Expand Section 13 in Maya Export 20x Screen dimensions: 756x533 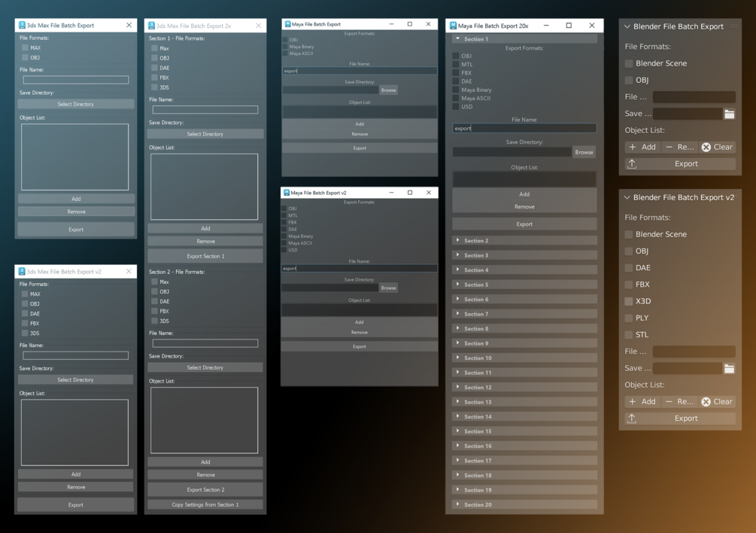click(x=457, y=402)
